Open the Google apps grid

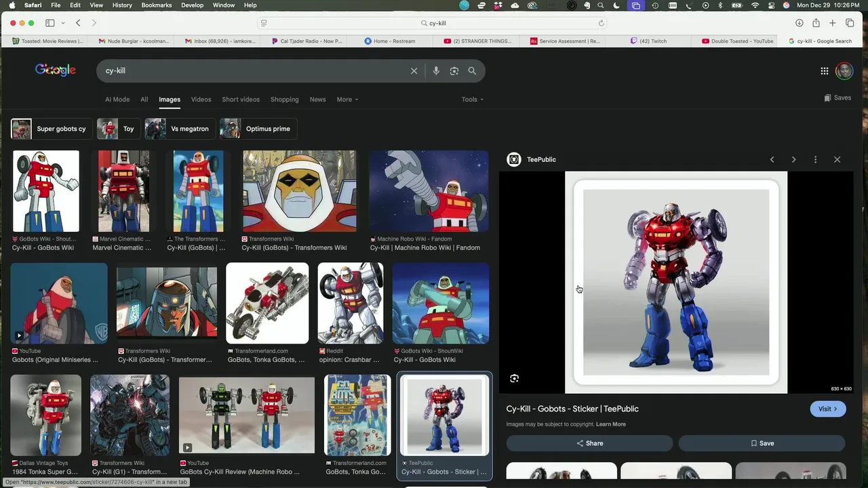824,70
